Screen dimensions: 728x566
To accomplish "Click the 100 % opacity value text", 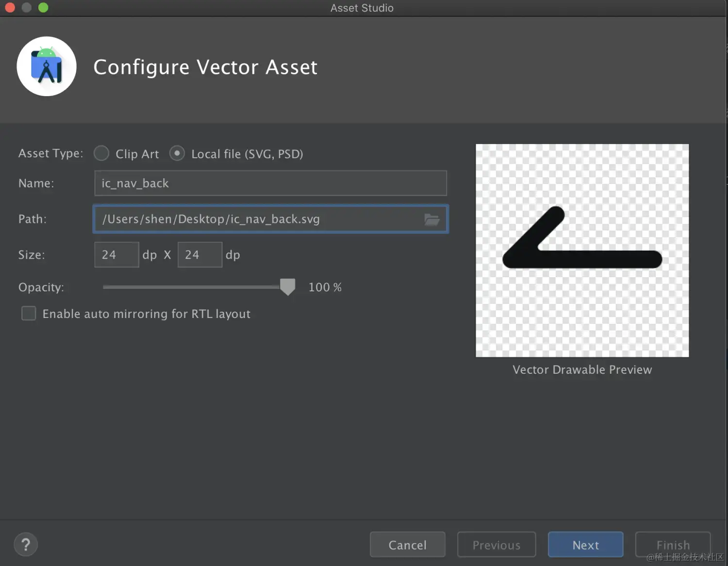I will 325,287.
